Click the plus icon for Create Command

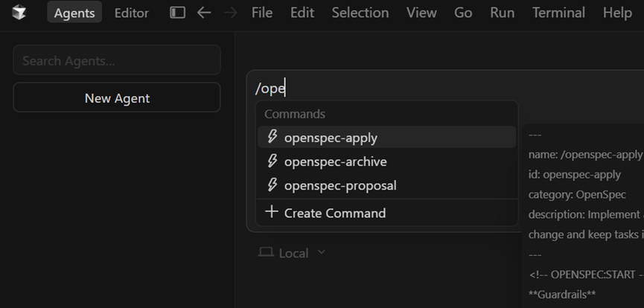[272, 213]
